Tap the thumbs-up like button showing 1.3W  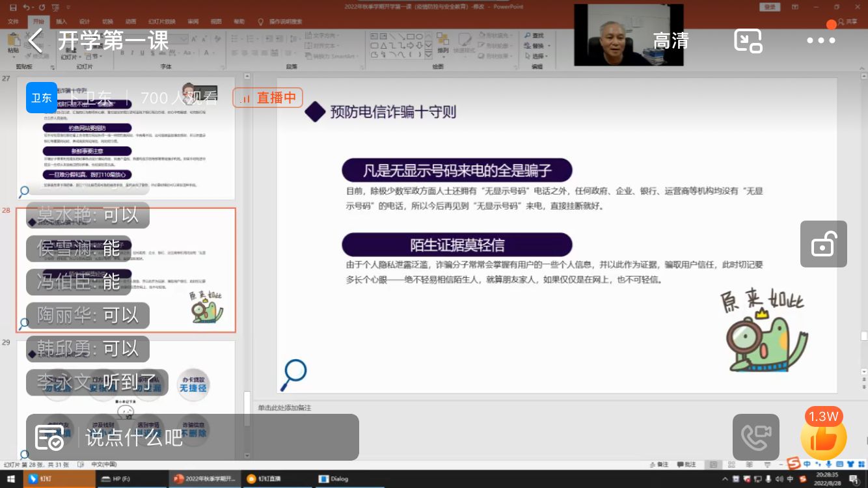(824, 436)
